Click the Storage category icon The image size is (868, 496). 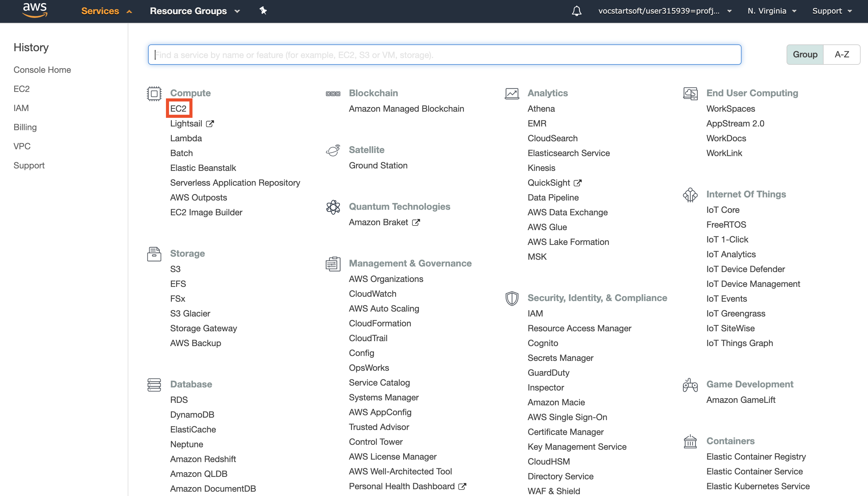[x=154, y=254]
